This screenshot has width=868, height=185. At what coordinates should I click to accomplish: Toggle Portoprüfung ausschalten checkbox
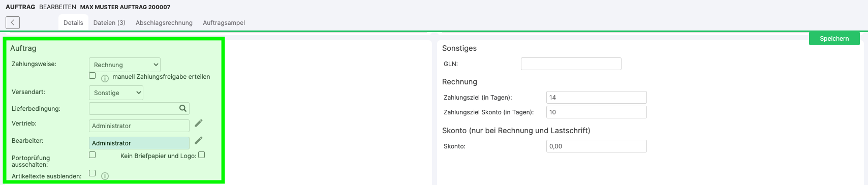point(92,155)
